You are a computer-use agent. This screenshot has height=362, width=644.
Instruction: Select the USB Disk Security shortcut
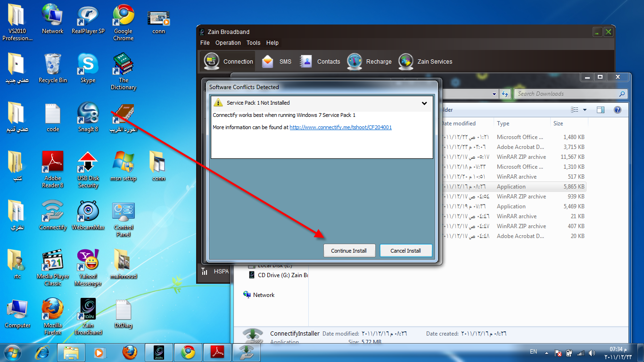point(88,169)
